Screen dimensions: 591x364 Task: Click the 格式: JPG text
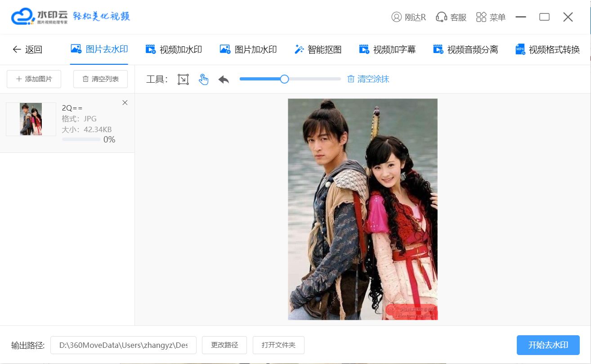79,119
